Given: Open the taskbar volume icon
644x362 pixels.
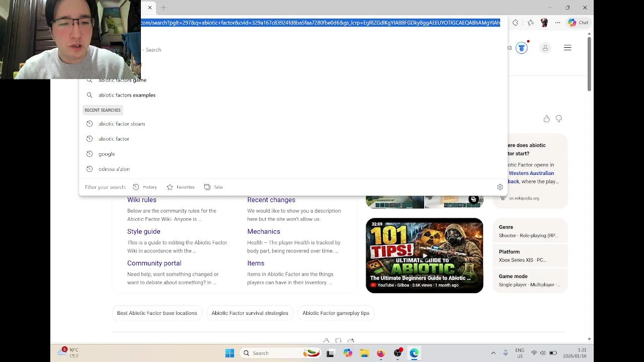Looking at the screenshot, I should 543,353.
